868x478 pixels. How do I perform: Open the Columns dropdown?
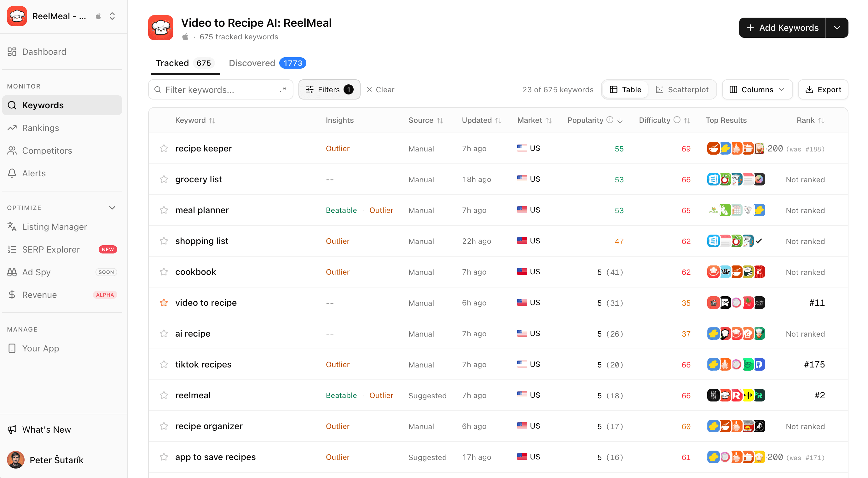(x=757, y=89)
